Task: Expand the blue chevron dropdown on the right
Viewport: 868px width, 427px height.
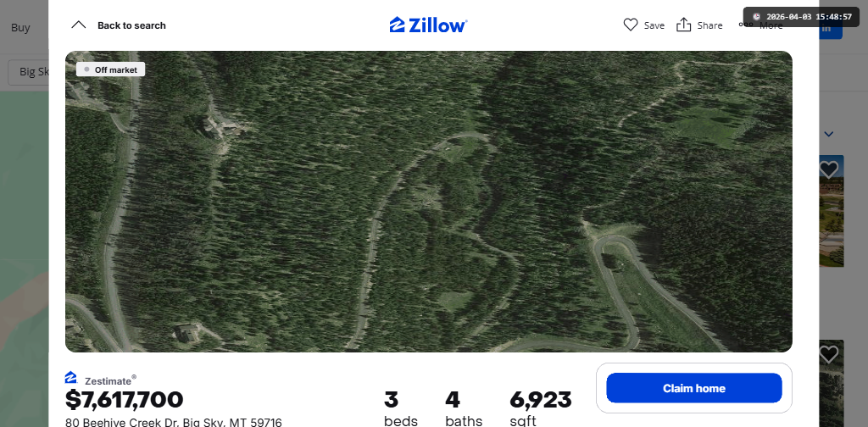Action: [829, 134]
